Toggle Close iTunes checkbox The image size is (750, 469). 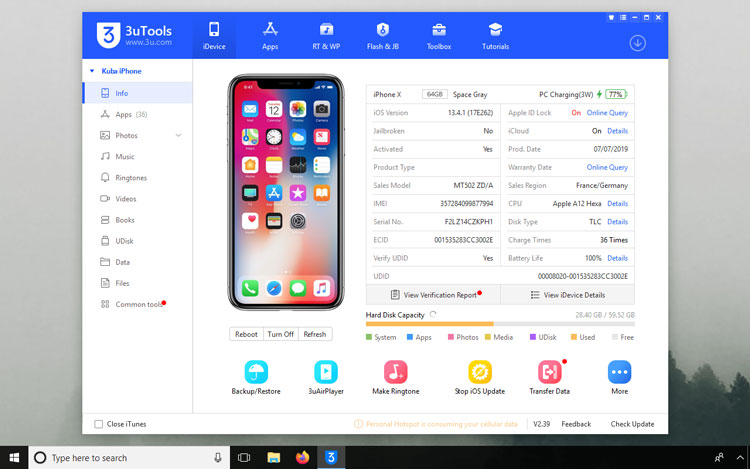pos(99,424)
